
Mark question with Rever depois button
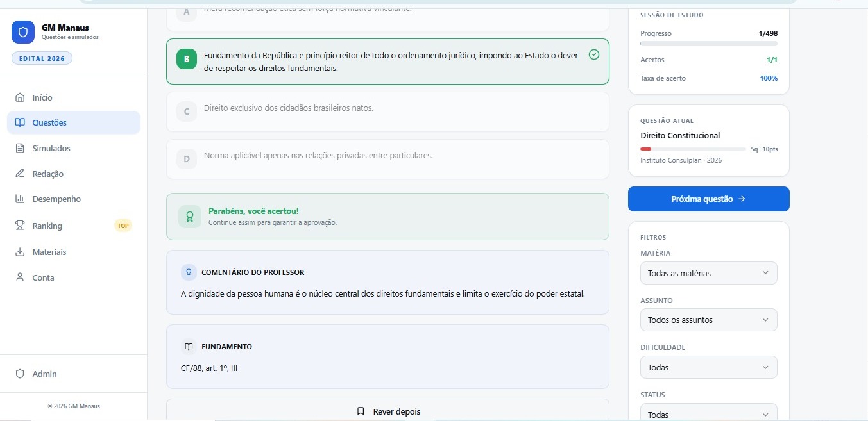(387, 410)
